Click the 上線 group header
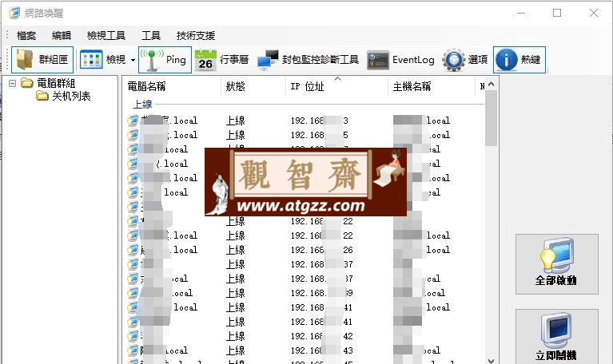 (142, 105)
